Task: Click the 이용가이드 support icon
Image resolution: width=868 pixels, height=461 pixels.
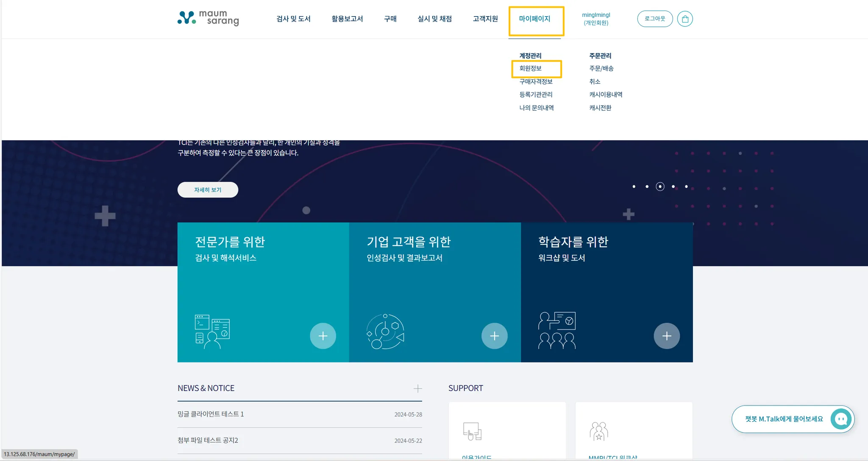Action: pos(472,431)
